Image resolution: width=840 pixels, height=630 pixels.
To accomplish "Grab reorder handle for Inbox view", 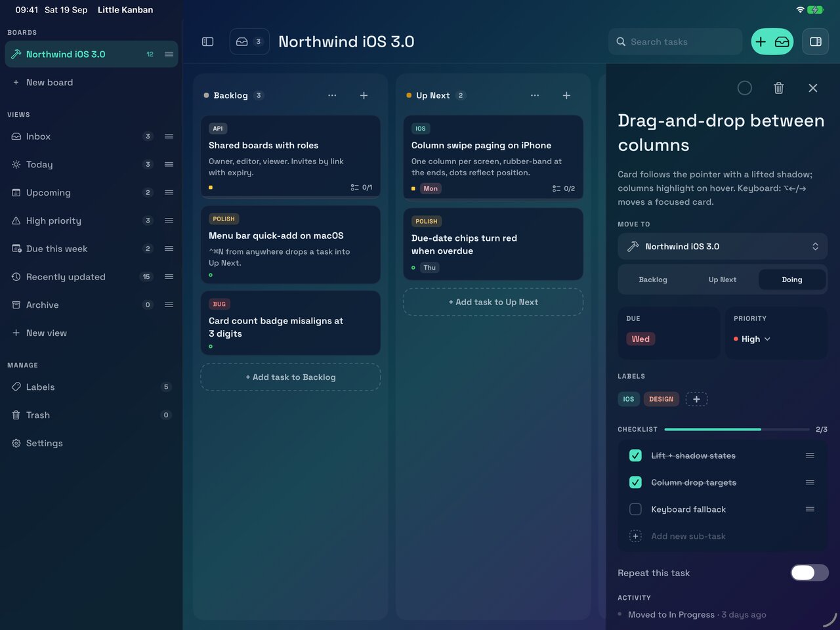I will click(169, 136).
